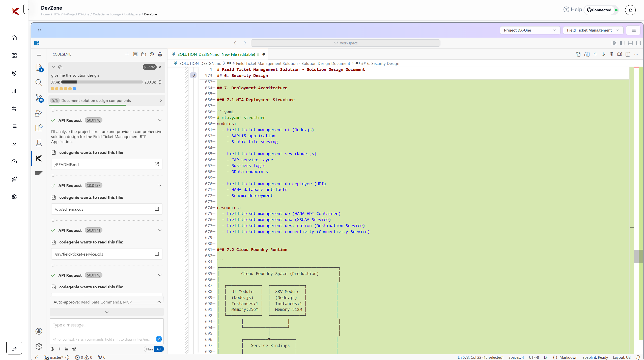Click the context token usage bar
The height and width of the screenshot is (360, 644).
102,82
